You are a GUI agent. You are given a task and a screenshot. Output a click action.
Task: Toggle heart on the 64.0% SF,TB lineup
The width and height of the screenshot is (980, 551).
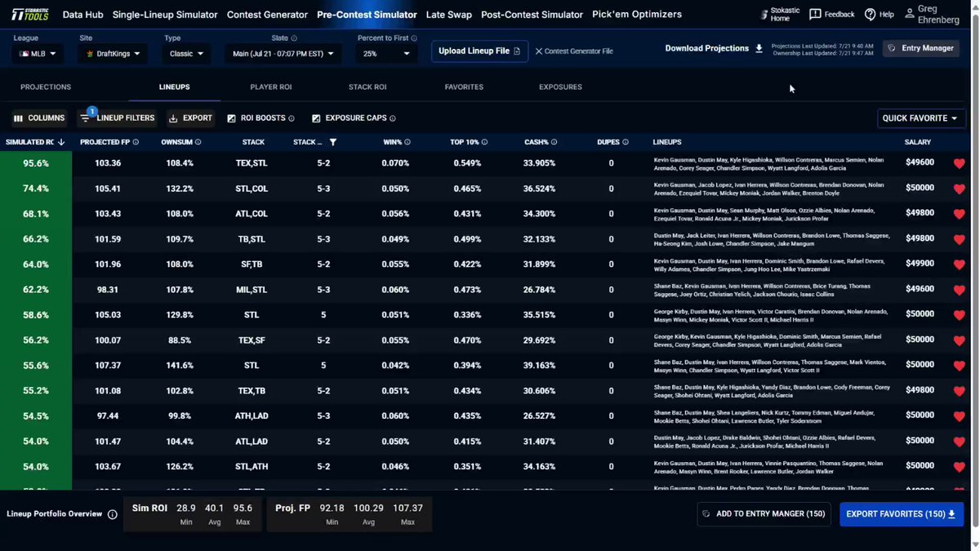click(x=960, y=264)
